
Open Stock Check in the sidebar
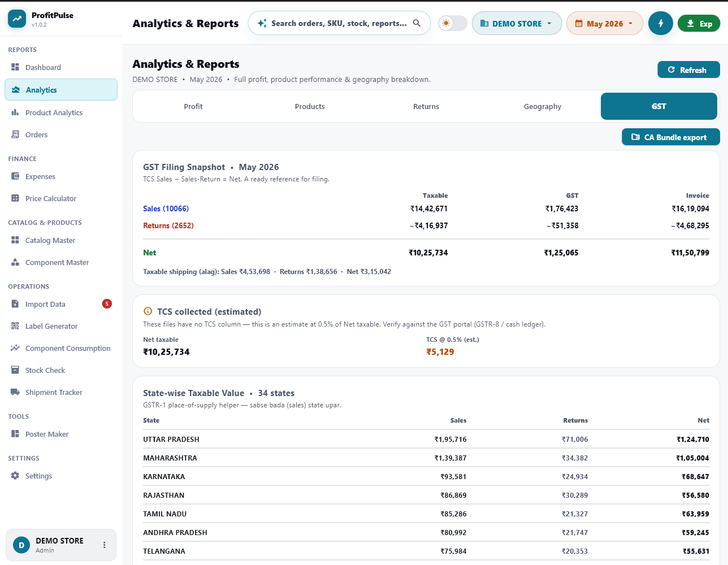pos(61,370)
